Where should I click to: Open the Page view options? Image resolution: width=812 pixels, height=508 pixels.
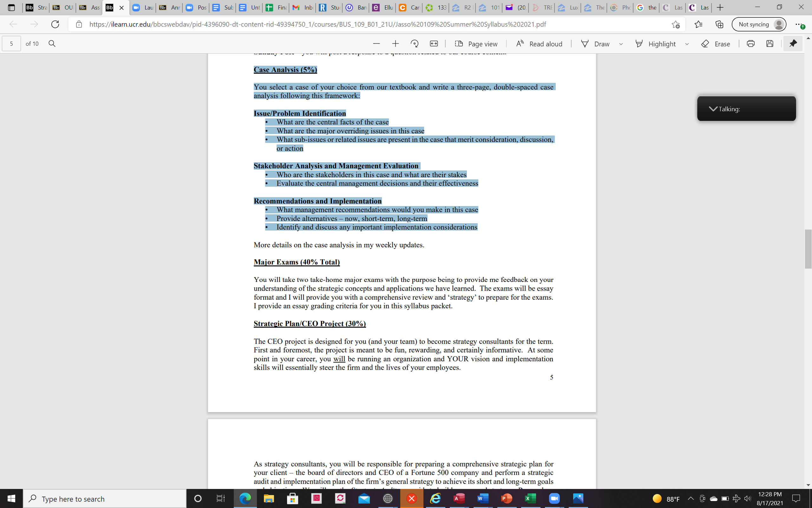(x=476, y=44)
